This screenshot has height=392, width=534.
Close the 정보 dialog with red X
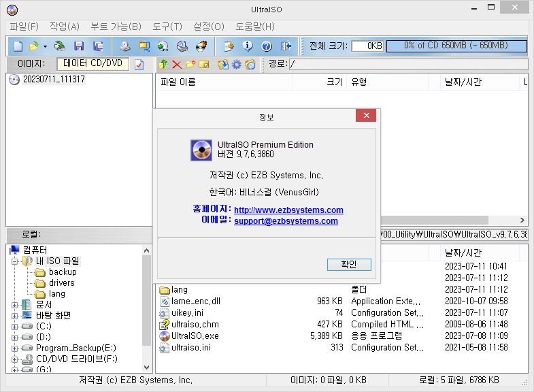pyautogui.click(x=366, y=116)
